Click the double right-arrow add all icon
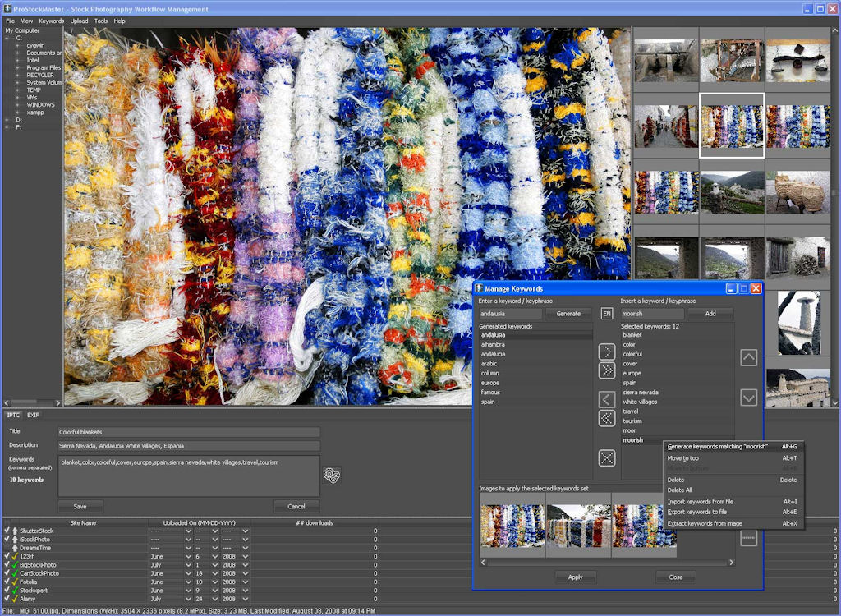Viewport: 841px width, 616px height. [607, 370]
